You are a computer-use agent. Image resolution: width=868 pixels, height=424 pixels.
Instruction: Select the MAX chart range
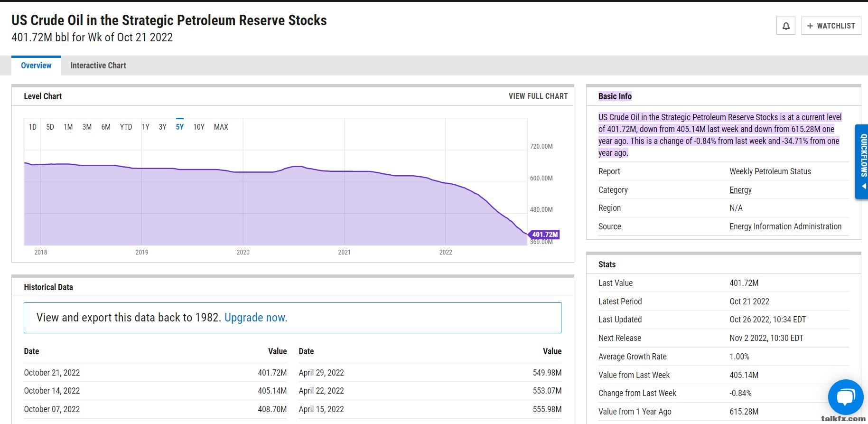tap(221, 127)
